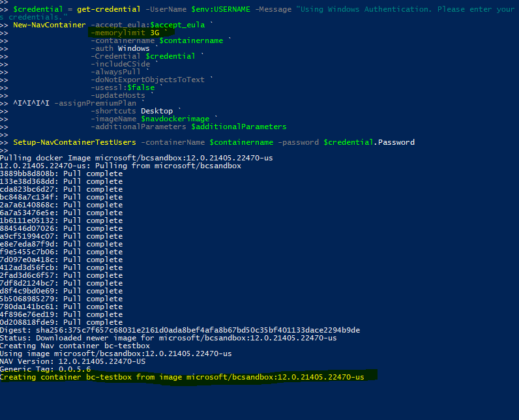Click layer cda823bc6d27 Pull complete line
The width and height of the screenshot is (519, 420).
(61, 189)
